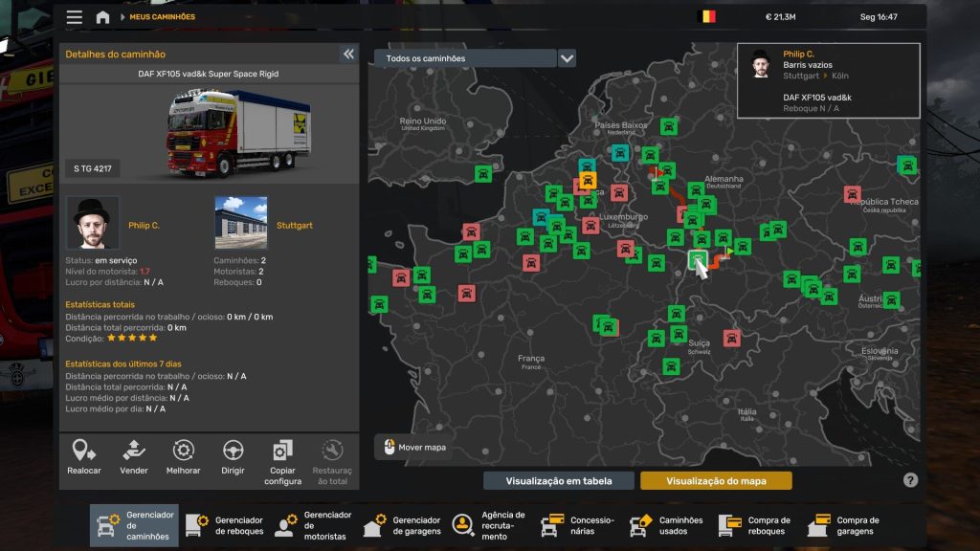Switch to Visualização do mapa

point(716,480)
